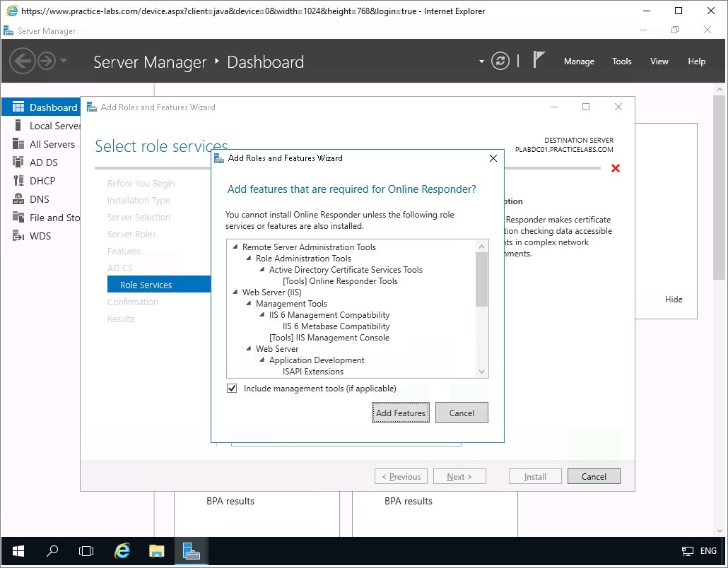Collapse the Application Development node
Image resolution: width=728 pixels, height=568 pixels.
[x=262, y=360]
